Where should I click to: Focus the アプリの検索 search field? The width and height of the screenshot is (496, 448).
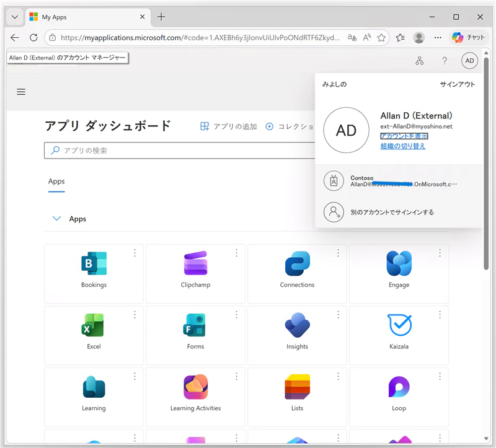click(180, 151)
